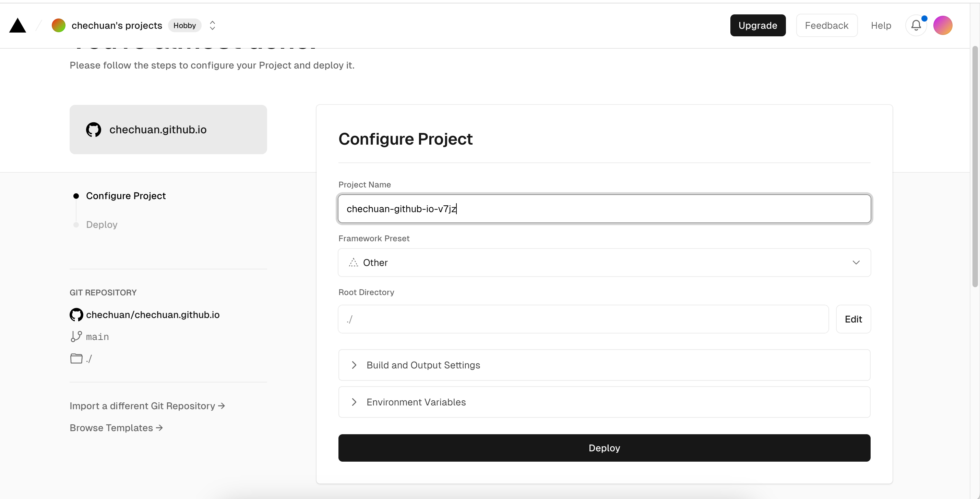
Task: Expand the Environment Variables section
Action: pyautogui.click(x=604, y=402)
